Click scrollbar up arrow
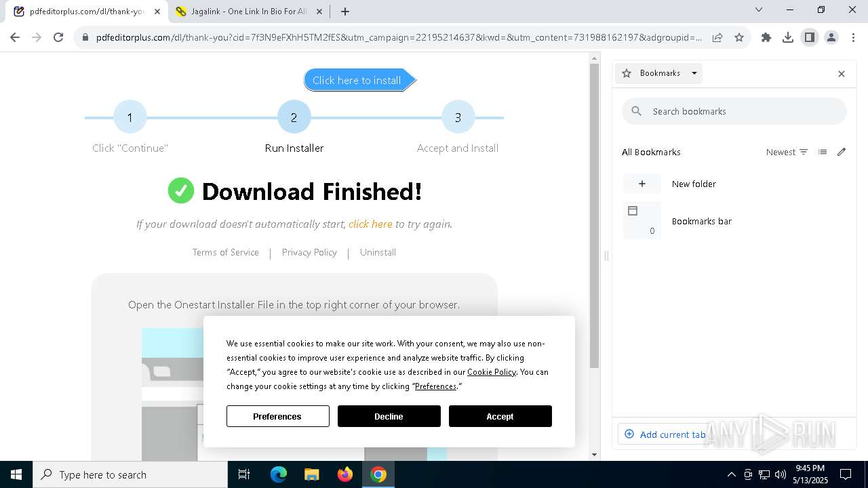This screenshot has width=868, height=488. (595, 58)
